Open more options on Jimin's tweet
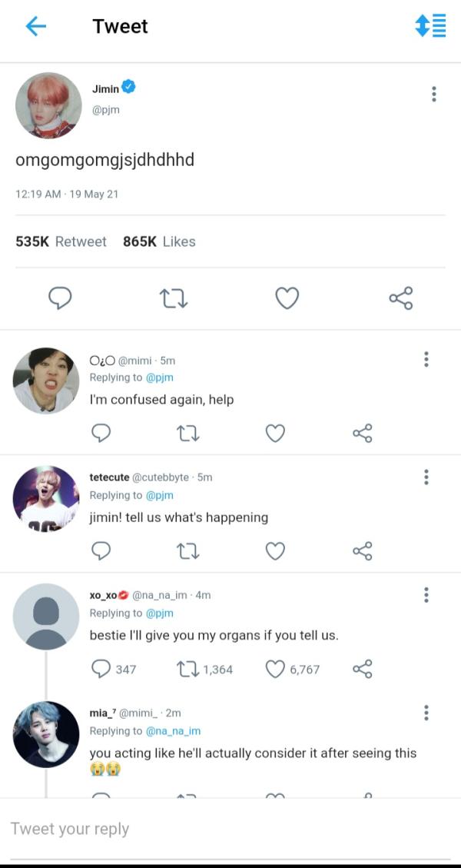Image resolution: width=461 pixels, height=868 pixels. [434, 95]
